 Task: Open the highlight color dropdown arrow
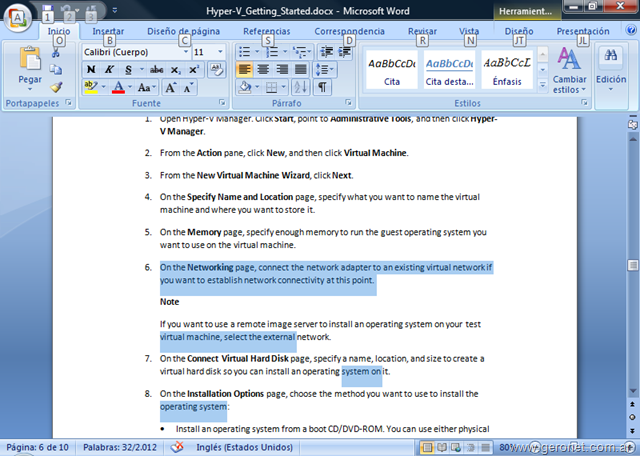(103, 87)
